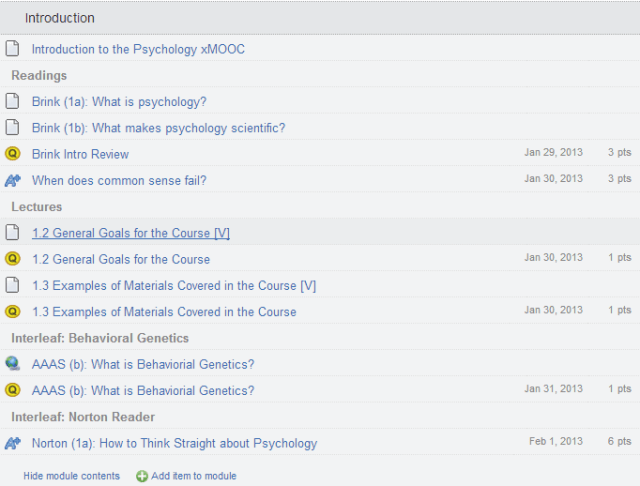Open Brink (1b): What makes psychology scientific?
Screen dimensions: 640x486
point(158,128)
